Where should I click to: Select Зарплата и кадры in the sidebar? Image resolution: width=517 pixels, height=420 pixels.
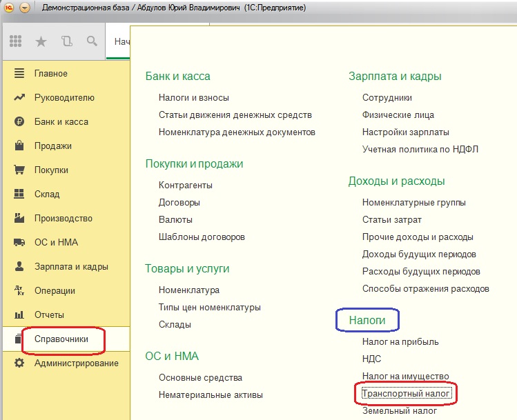pyautogui.click(x=71, y=266)
